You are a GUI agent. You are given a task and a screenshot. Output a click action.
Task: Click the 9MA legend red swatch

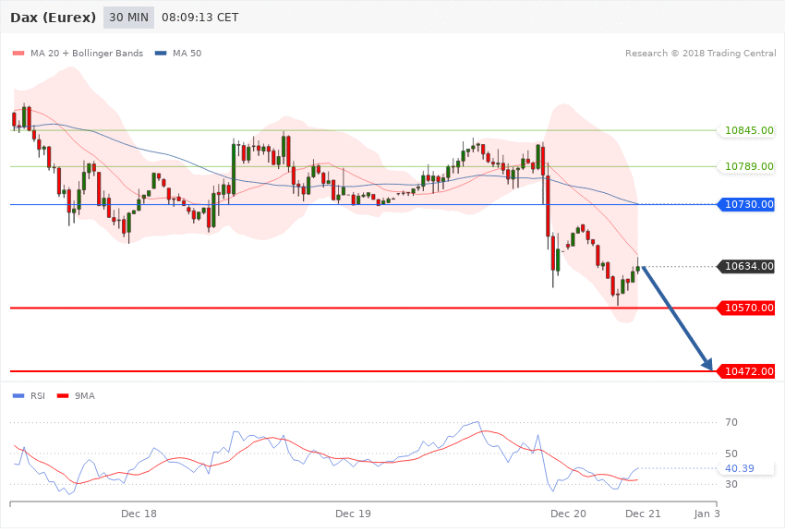pos(63,396)
